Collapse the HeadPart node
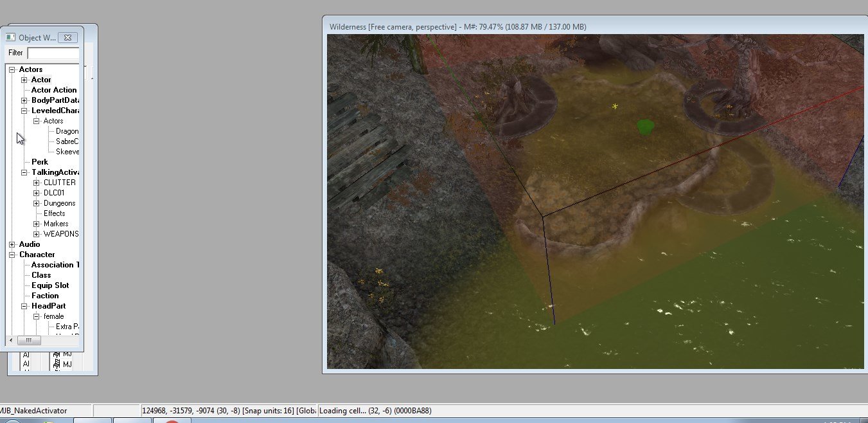The height and width of the screenshot is (423, 868). (x=24, y=306)
